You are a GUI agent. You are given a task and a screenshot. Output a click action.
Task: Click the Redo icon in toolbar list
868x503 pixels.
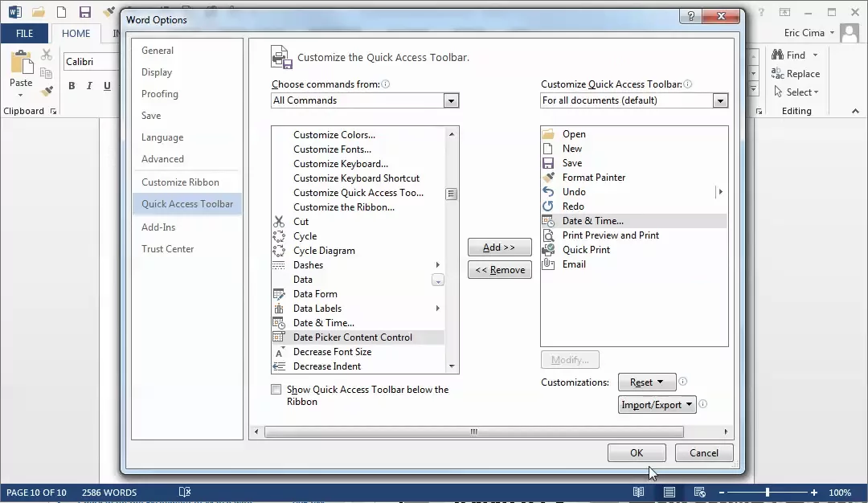click(548, 206)
